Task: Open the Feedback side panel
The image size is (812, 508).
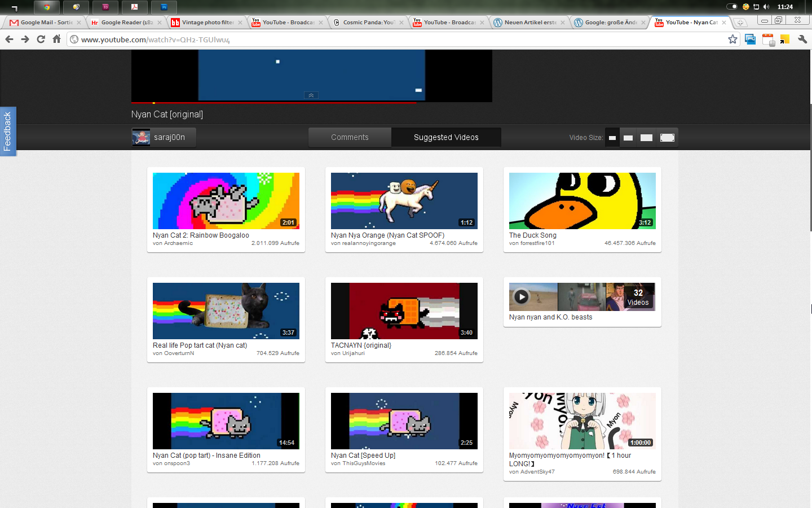Action: 7,131
